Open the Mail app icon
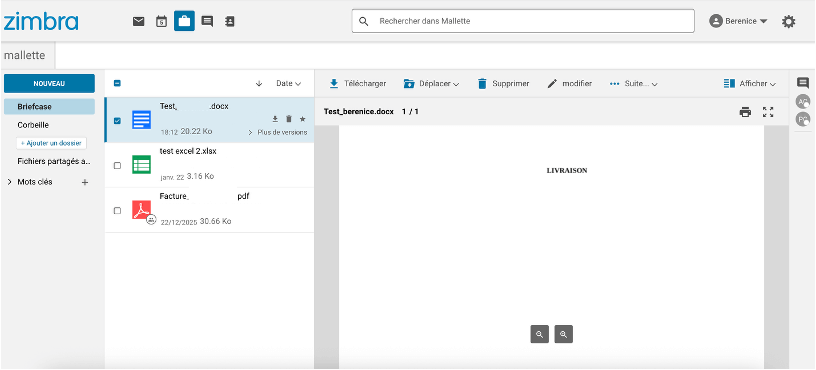 [138, 21]
